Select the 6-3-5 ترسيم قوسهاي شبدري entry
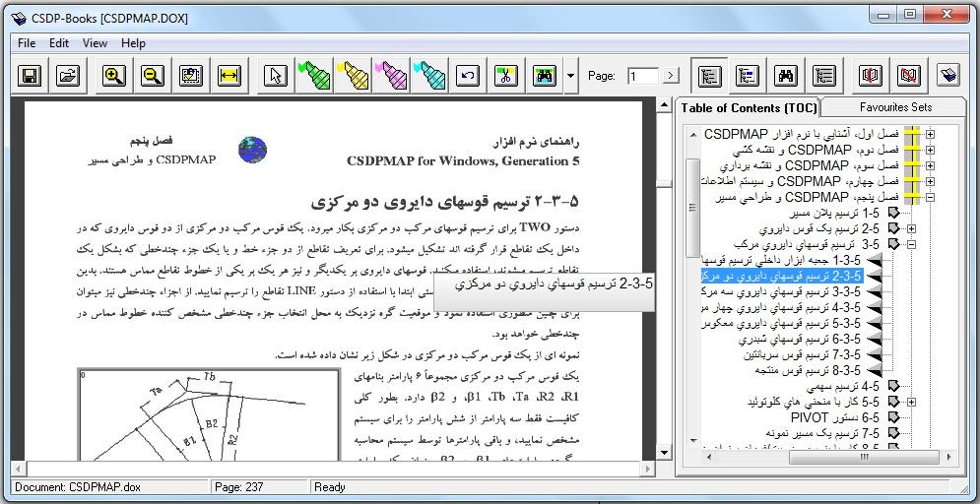 (800, 339)
